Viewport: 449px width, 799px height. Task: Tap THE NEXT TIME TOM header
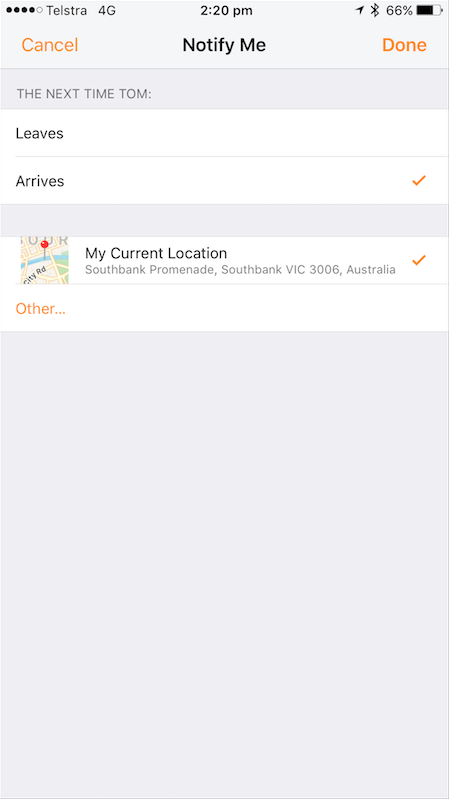(84, 94)
